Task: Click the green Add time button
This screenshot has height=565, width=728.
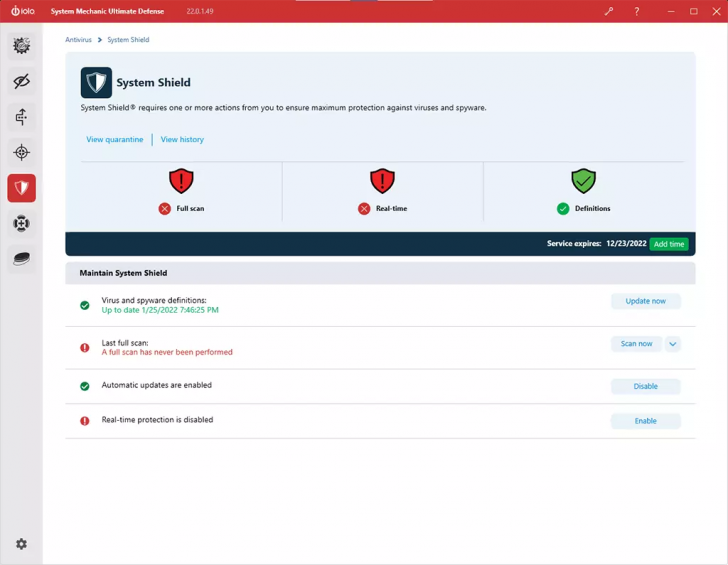Action: point(669,244)
